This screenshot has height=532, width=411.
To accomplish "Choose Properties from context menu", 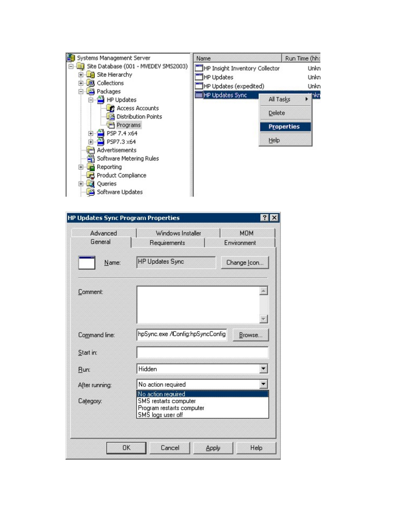I will pos(285,127).
